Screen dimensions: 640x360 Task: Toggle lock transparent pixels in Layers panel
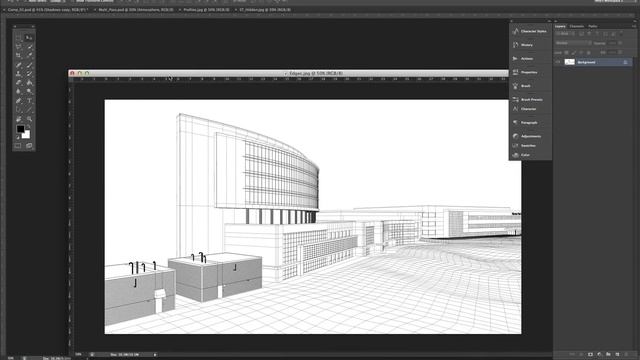(x=567, y=53)
